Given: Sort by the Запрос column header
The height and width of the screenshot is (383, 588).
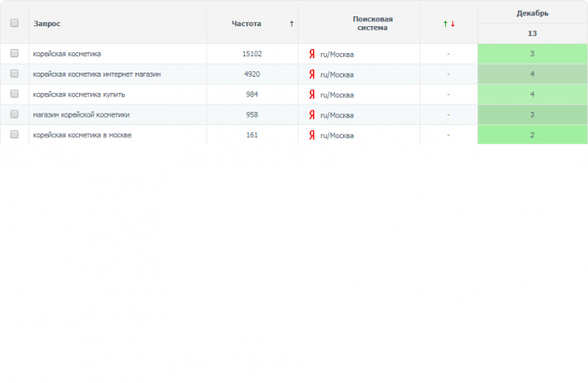Looking at the screenshot, I should 47,24.
